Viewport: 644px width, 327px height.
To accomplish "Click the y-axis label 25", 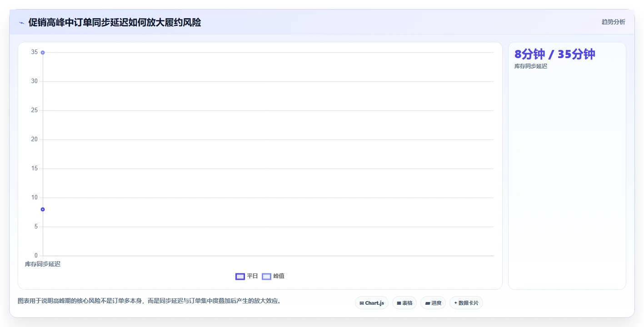I will 35,110.
